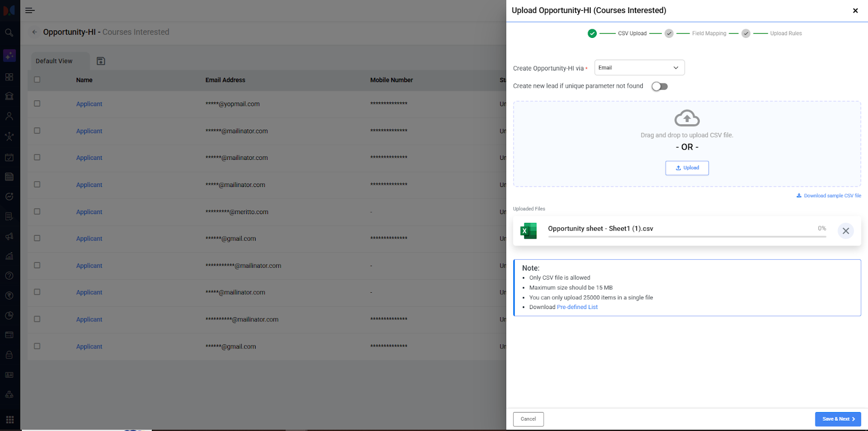The height and width of the screenshot is (431, 868).
Task: Open the Pre-defined List link in Note
Action: click(577, 307)
